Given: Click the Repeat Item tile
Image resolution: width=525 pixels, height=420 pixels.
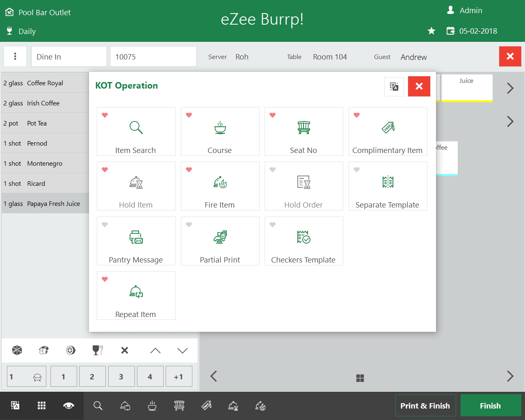Looking at the screenshot, I should tap(136, 296).
